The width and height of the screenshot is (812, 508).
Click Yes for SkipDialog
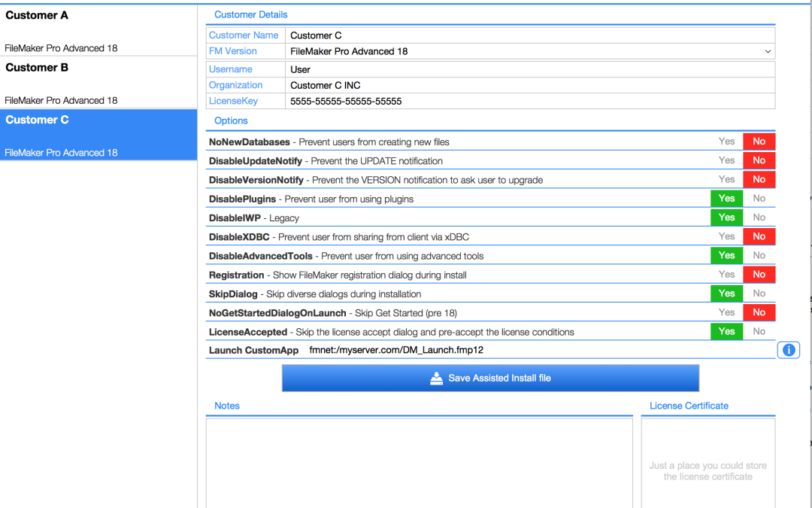(x=726, y=294)
